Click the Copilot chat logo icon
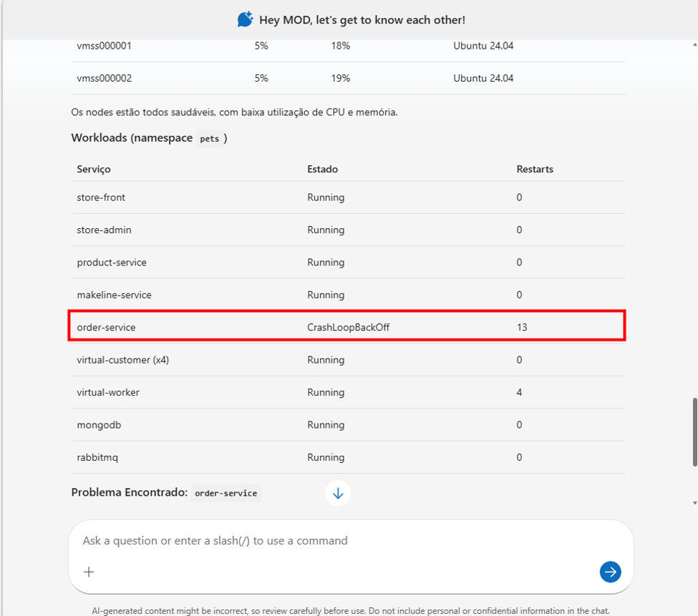The image size is (698, 616). pos(245,19)
